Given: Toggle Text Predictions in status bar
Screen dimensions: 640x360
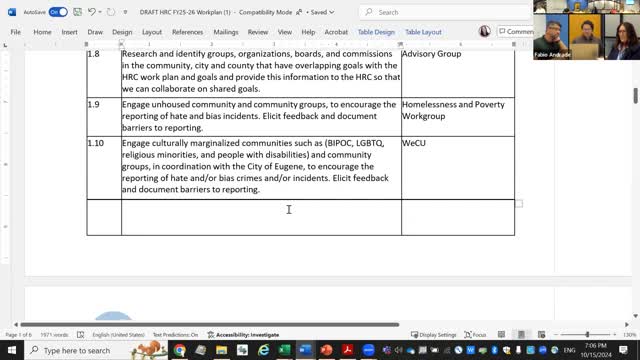Looking at the screenshot, I should pyautogui.click(x=175, y=335).
